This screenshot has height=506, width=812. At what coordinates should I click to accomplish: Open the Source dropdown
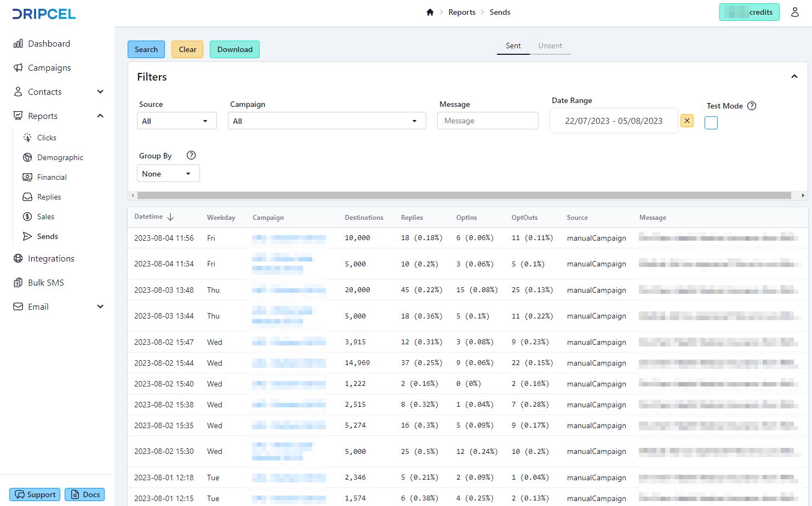(x=177, y=121)
